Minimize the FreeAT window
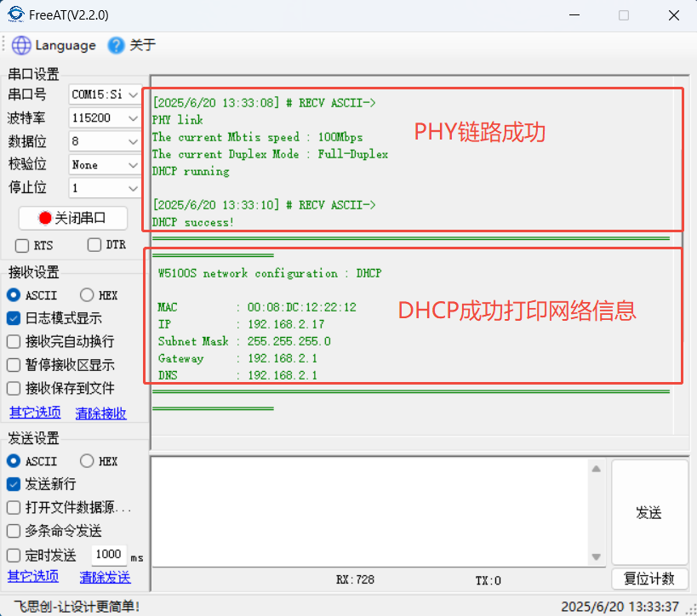 point(576,15)
